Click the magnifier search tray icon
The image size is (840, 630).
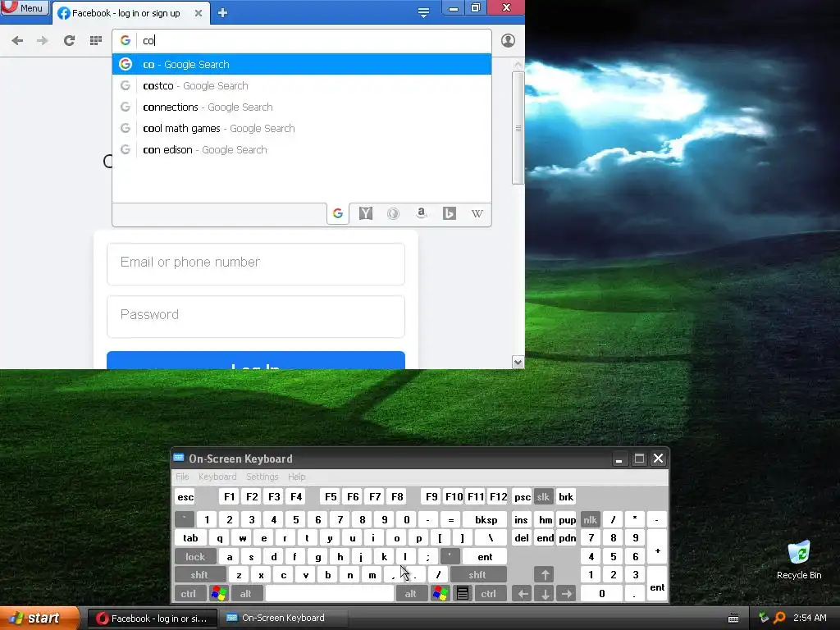pos(780,618)
